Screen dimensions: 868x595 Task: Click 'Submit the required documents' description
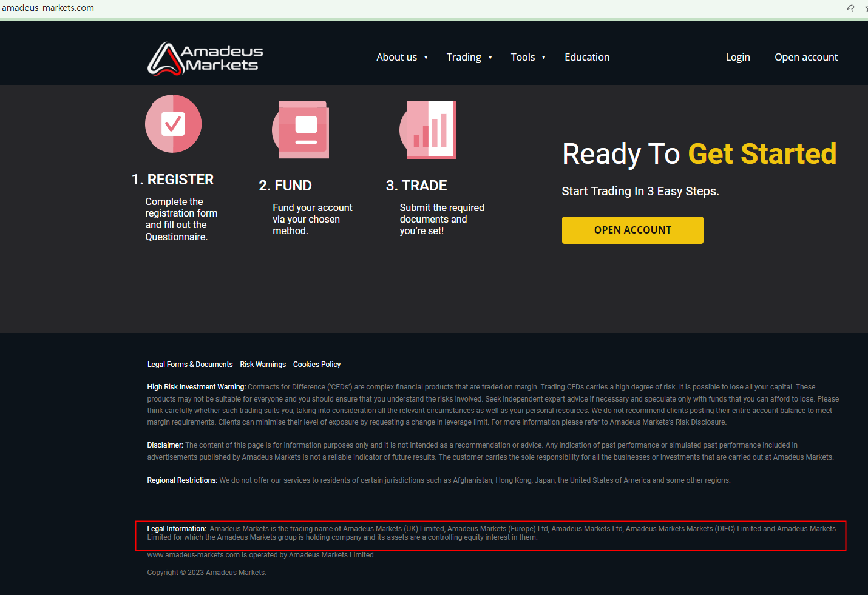(442, 219)
